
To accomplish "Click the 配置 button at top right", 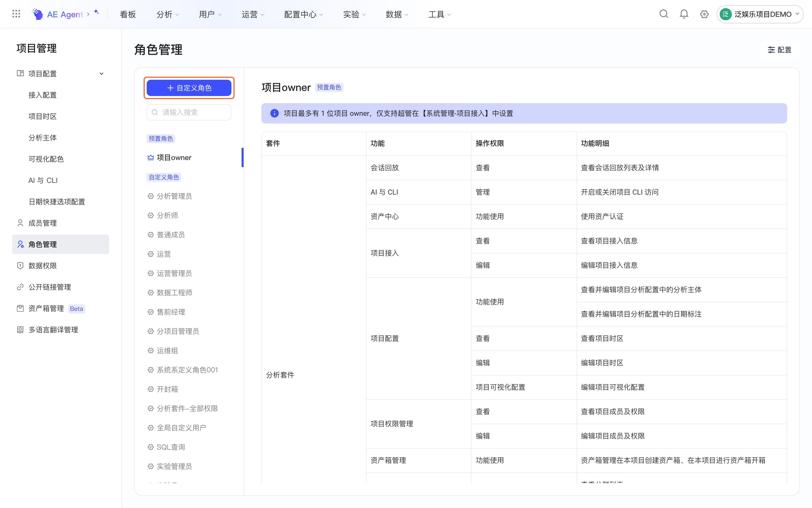I will 780,50.
